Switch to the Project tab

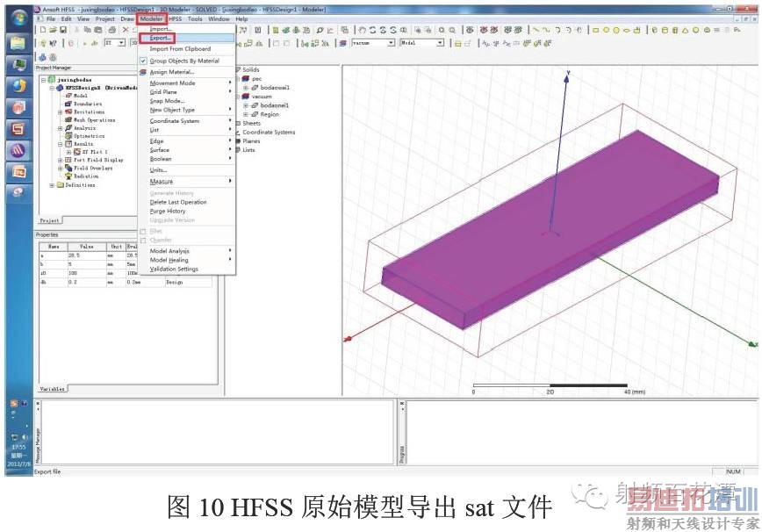tap(49, 220)
